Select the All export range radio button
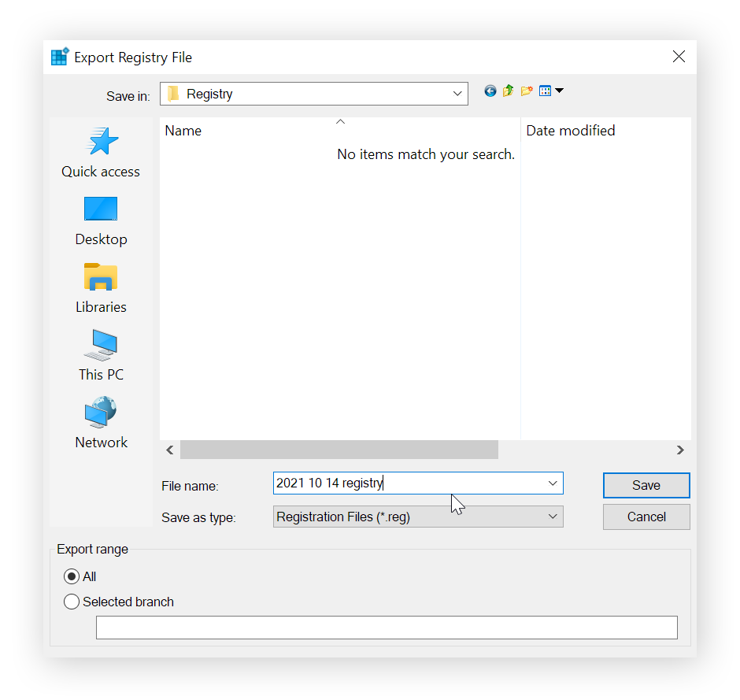Image resolution: width=740 pixels, height=700 pixels. tap(72, 576)
